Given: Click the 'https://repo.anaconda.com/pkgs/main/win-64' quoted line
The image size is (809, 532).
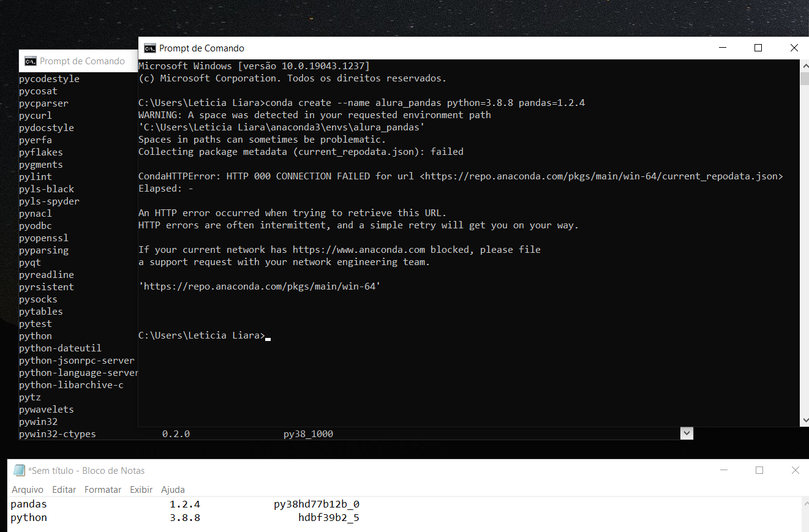Looking at the screenshot, I should click(x=260, y=287).
